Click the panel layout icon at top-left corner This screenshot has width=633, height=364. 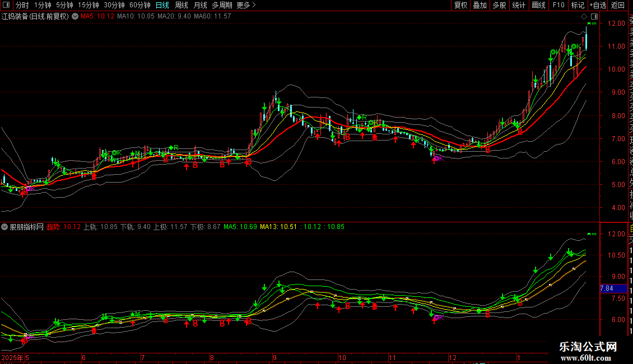coord(6,5)
